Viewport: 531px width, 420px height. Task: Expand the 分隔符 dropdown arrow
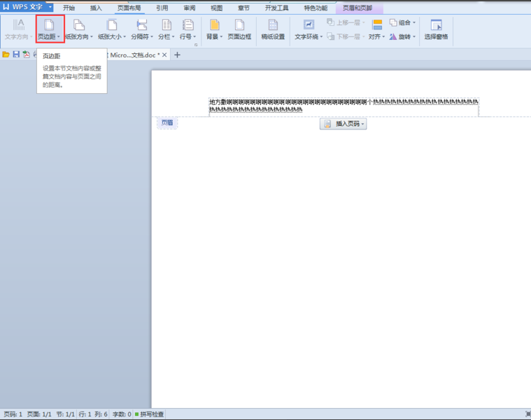(x=152, y=36)
